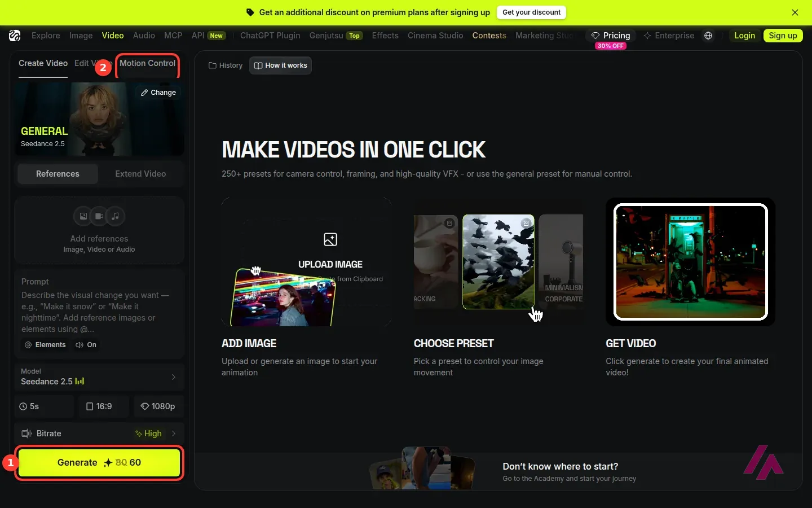Select the Create Video tab
This screenshot has width=812, height=508.
pos(43,64)
